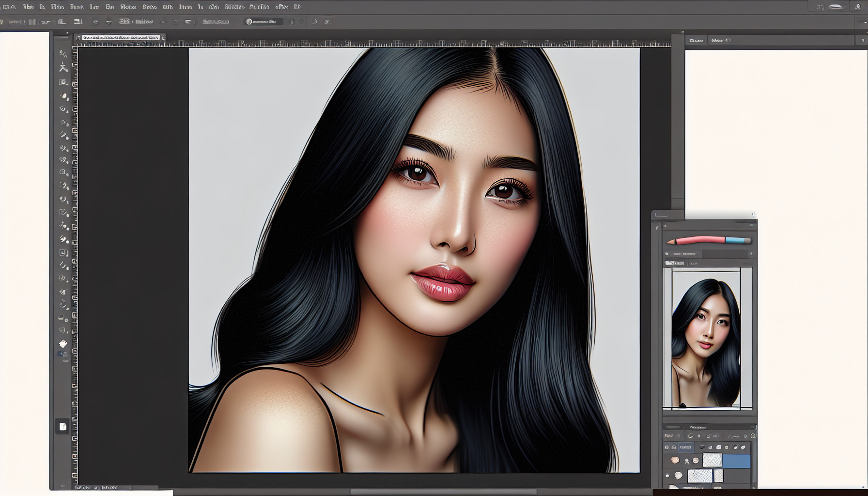
Task: Select the first hatched layer thumbnail beside the blue swatch
Action: pos(712,460)
